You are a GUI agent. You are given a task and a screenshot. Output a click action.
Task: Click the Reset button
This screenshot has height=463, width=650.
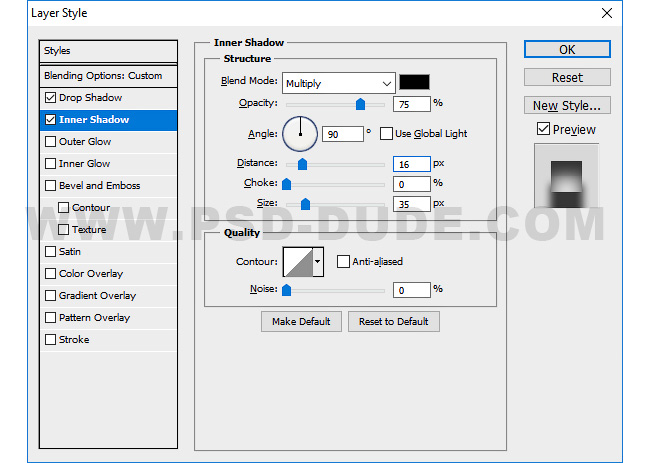(567, 78)
